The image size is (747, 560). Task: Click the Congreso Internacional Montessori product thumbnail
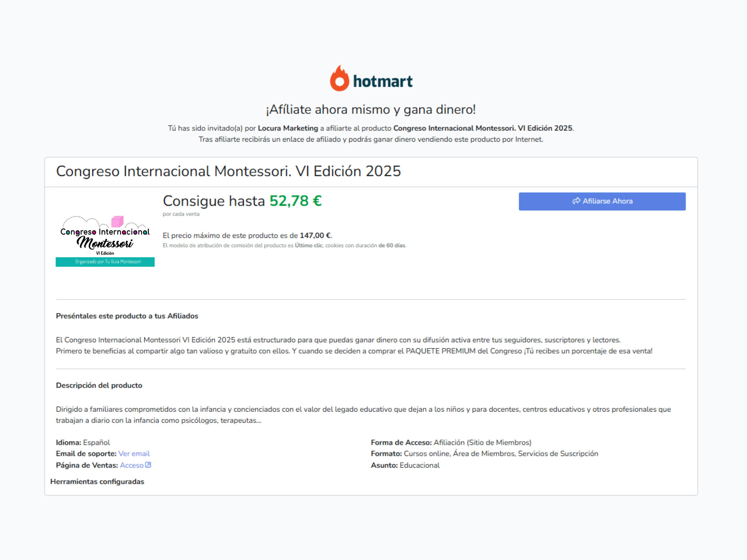[x=105, y=241]
